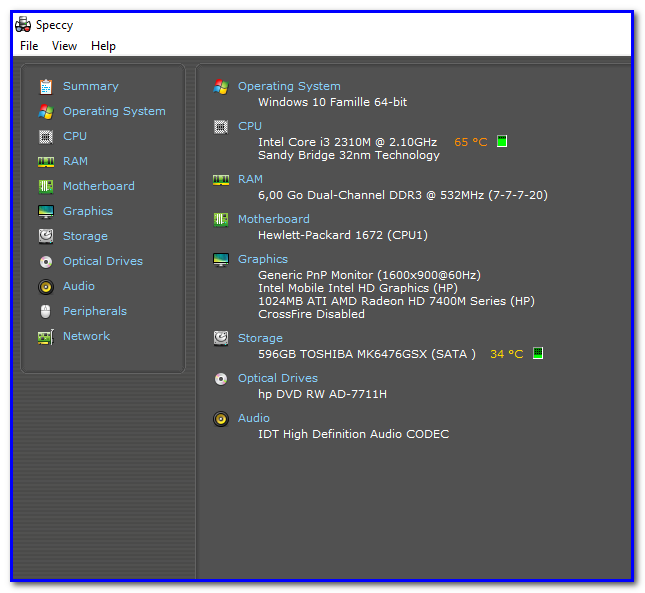The image size is (645, 593).
Task: Go to RAM section in sidebar
Action: point(75,161)
